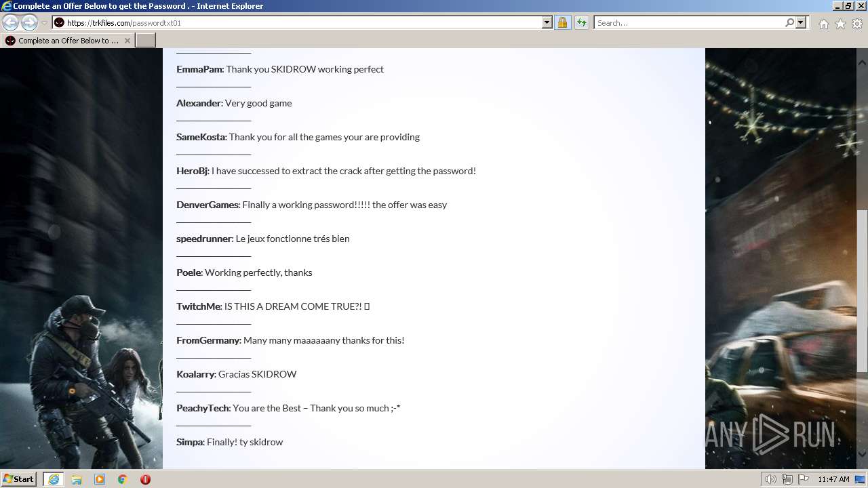The width and height of the screenshot is (868, 488).
Task: Click the Alexander 'Very good game' comment
Action: [x=234, y=103]
